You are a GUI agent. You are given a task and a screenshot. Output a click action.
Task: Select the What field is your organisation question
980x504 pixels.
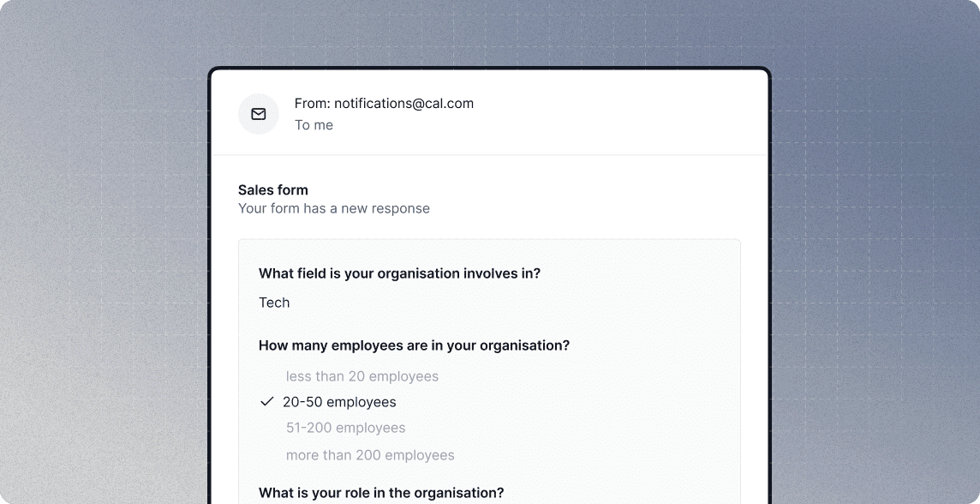399,273
